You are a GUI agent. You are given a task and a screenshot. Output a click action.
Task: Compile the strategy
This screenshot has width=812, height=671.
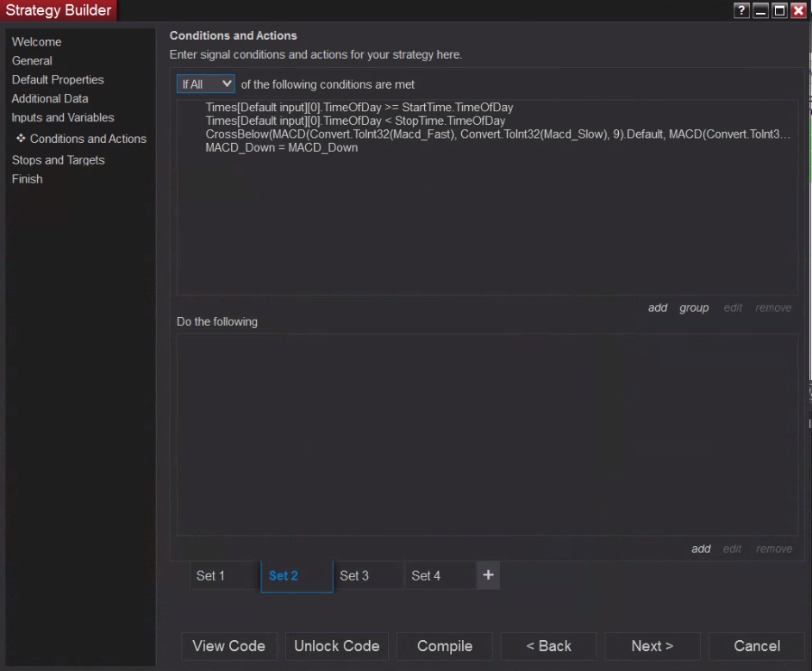(x=444, y=646)
